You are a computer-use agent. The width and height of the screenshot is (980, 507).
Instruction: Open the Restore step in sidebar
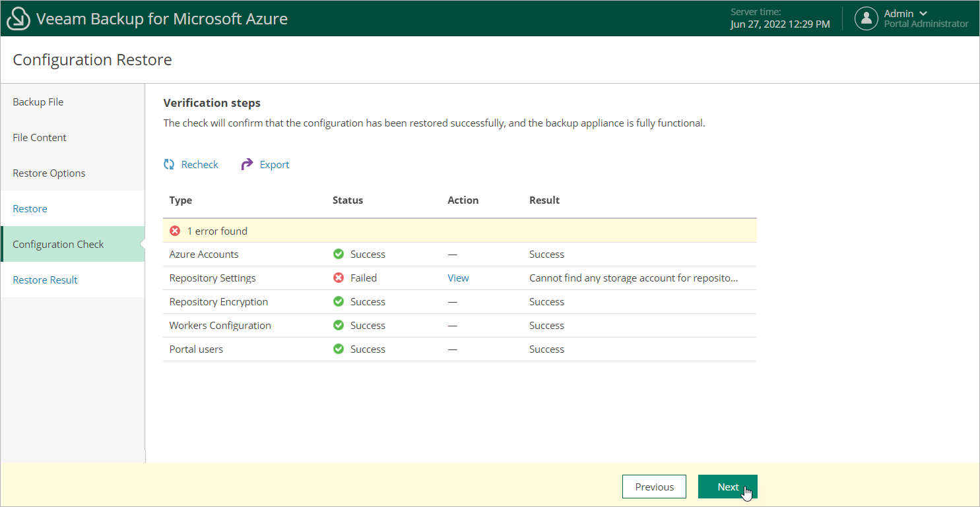click(x=30, y=209)
